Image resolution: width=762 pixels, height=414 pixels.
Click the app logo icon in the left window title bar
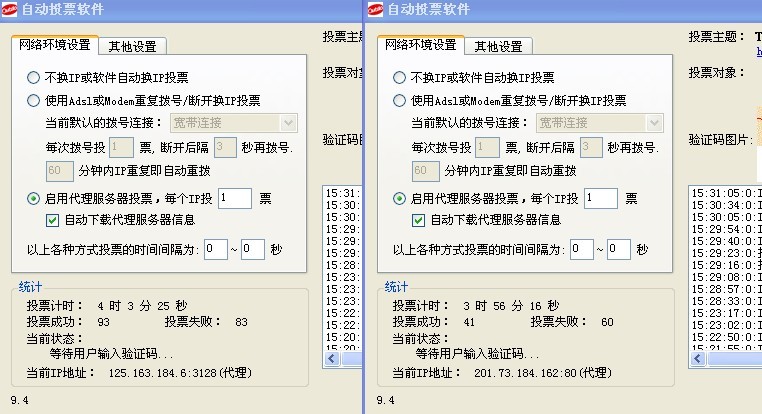pos(9,9)
